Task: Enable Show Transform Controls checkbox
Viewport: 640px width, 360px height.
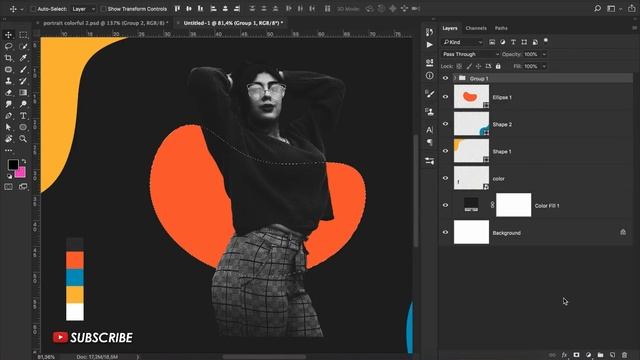Action: pos(103,9)
